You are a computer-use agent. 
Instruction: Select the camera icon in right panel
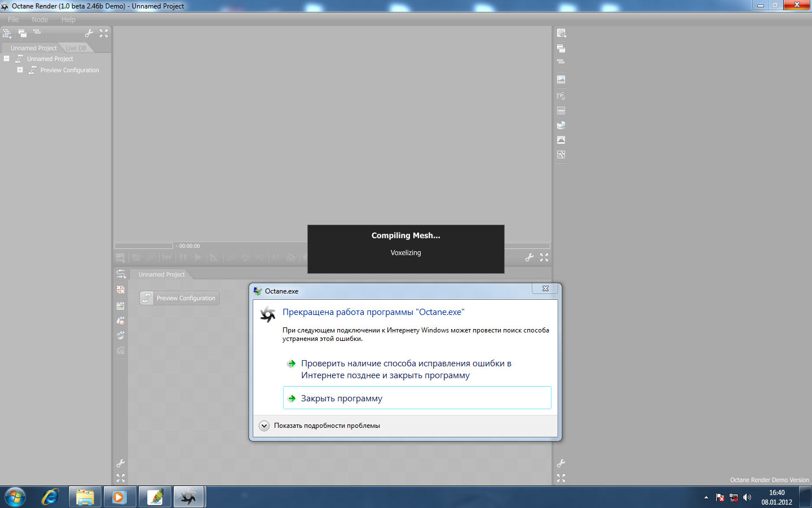561,96
